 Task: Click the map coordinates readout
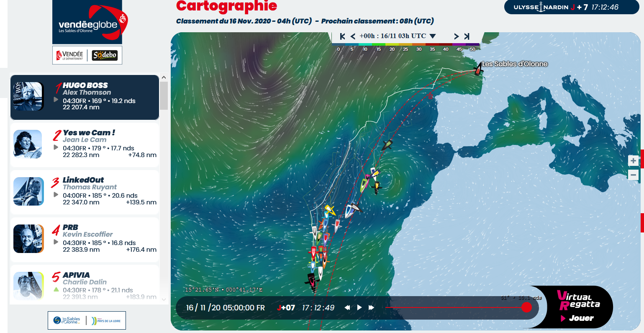click(x=223, y=289)
